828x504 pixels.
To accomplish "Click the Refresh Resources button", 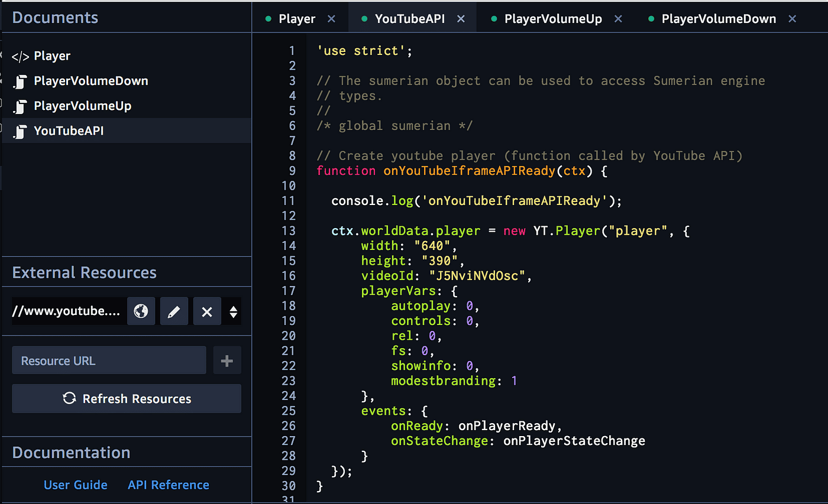I will click(x=127, y=399).
